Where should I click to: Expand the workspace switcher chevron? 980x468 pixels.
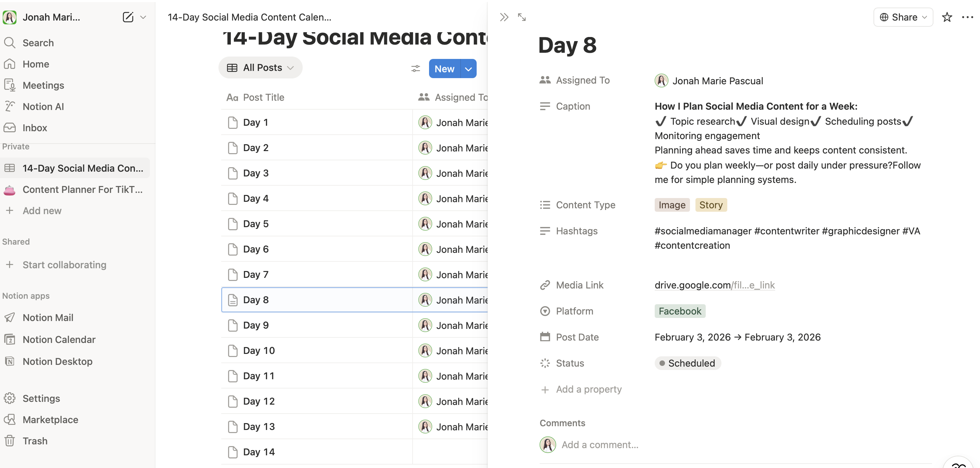(x=143, y=17)
